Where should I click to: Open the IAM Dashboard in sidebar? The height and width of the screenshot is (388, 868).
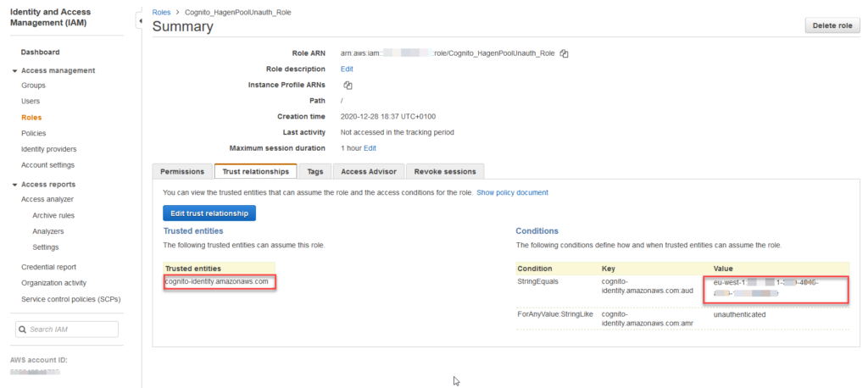point(40,53)
